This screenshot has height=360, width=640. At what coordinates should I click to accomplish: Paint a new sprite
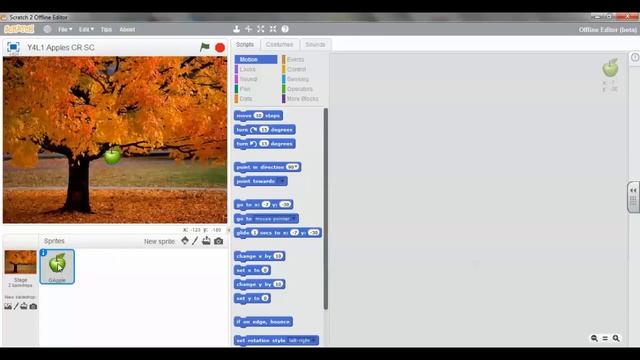coord(195,241)
